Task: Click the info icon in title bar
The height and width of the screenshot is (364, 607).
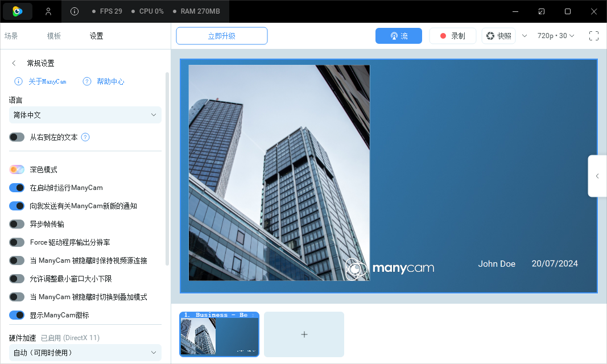Action: pos(75,11)
